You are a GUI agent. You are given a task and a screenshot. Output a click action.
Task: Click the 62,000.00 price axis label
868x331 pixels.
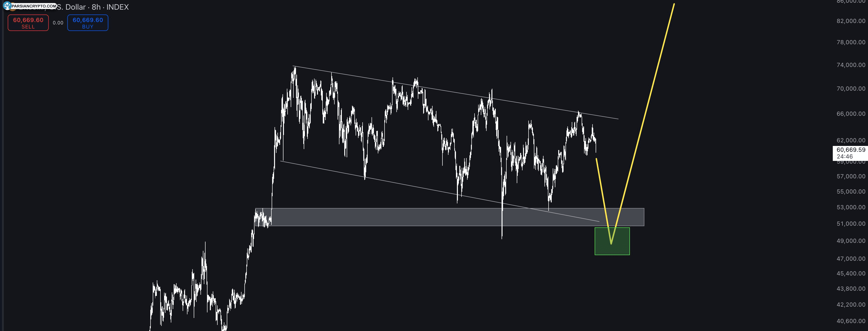click(x=851, y=140)
